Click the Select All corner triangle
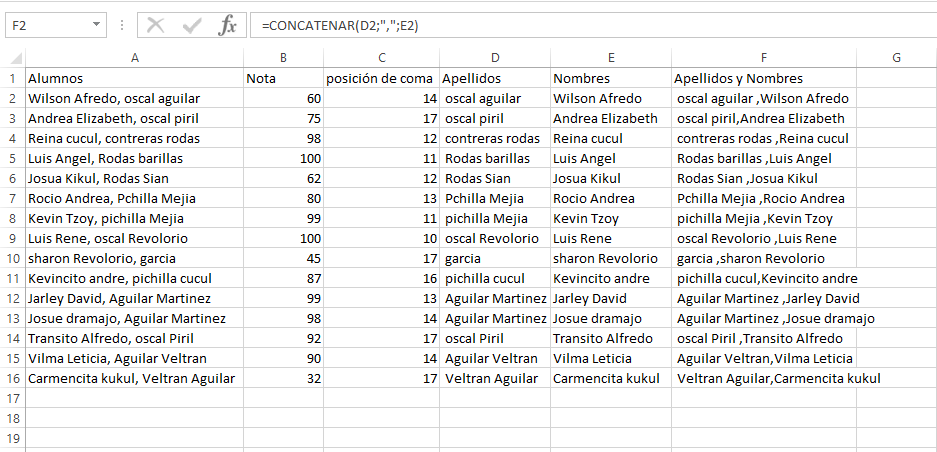 coord(17,58)
